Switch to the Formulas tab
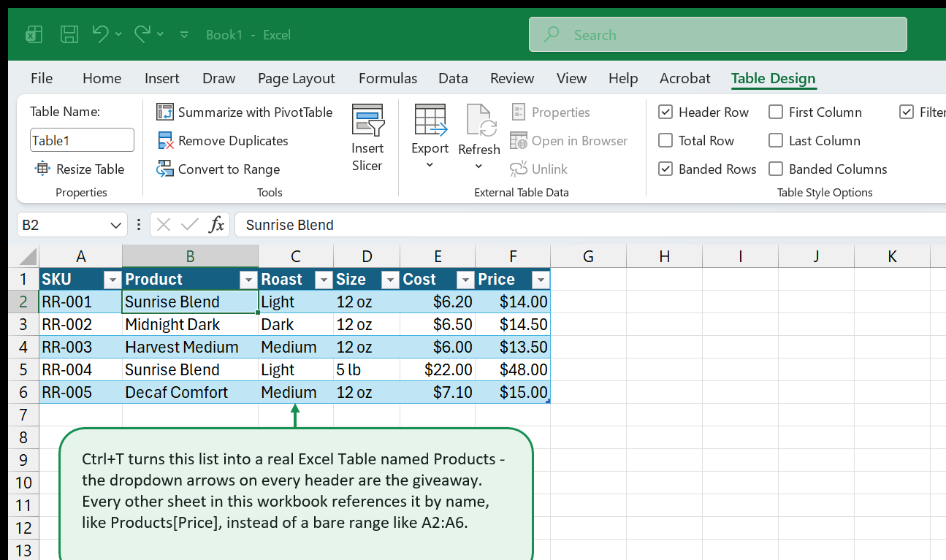The height and width of the screenshot is (560, 946). (x=388, y=78)
